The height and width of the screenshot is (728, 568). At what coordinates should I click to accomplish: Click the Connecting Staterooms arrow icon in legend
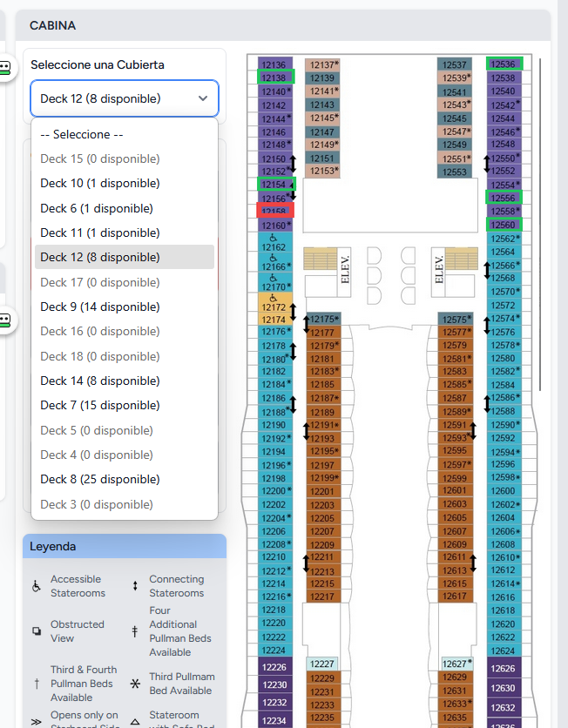135,586
